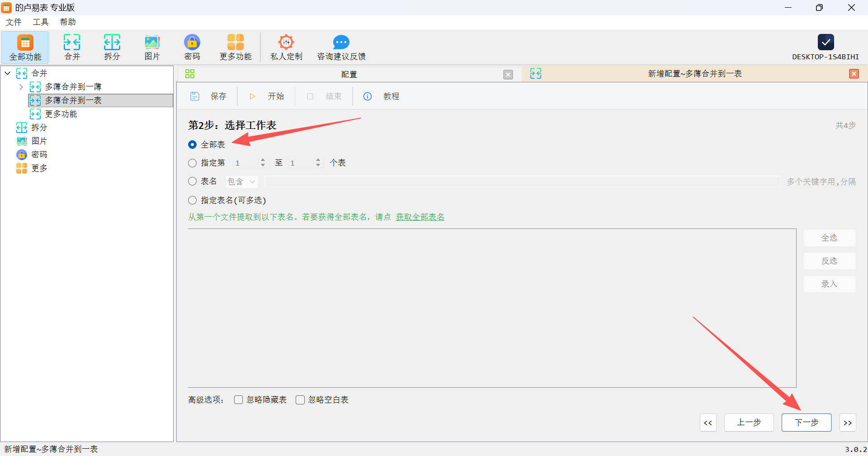This screenshot has width=868, height=456.
Task: Click inside the empty table name list
Action: [x=492, y=308]
